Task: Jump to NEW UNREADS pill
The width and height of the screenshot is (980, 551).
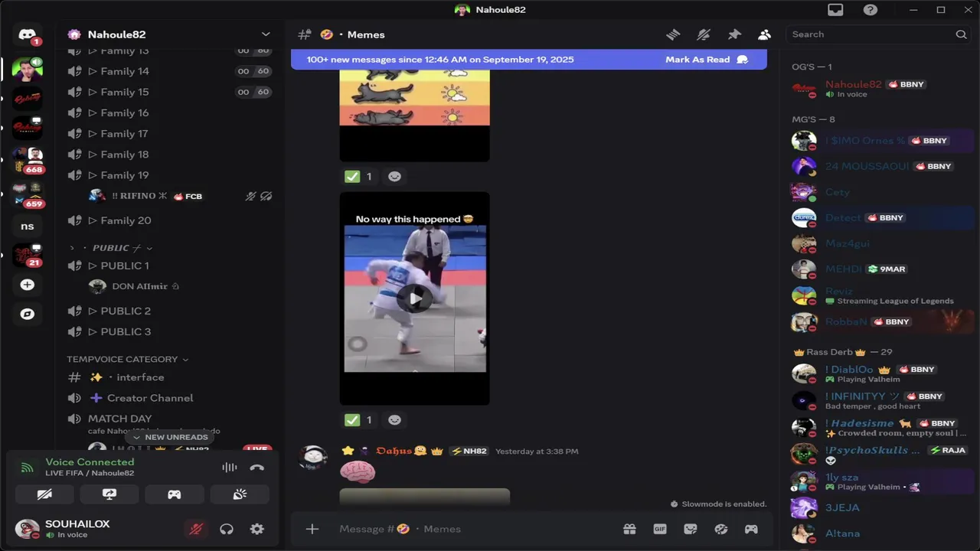Action: coord(170,437)
